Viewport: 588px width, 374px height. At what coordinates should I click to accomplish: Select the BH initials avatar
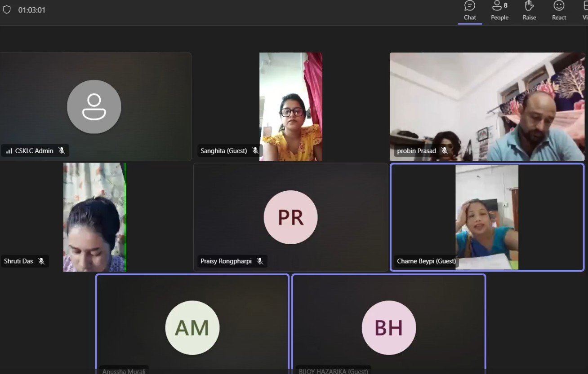coord(389,328)
